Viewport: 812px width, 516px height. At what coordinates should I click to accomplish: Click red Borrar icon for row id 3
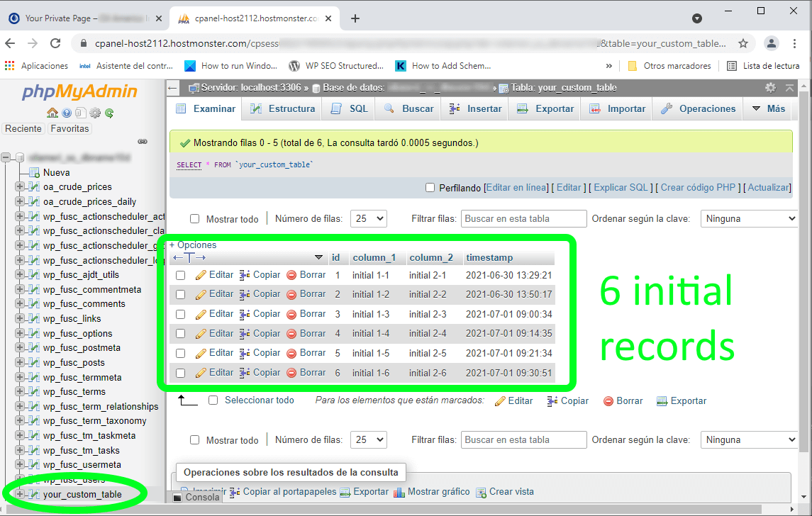pyautogui.click(x=291, y=314)
